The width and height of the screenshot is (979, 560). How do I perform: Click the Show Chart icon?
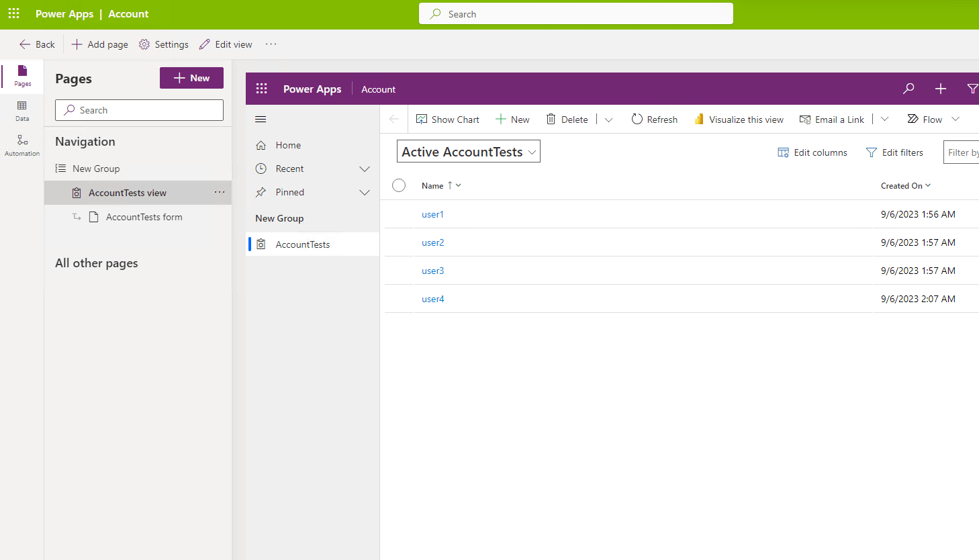422,120
